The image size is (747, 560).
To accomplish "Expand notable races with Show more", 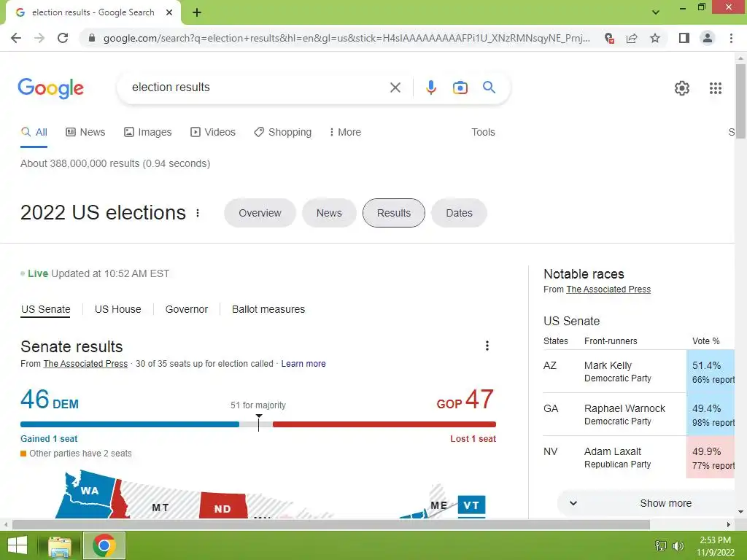I will 646,503.
